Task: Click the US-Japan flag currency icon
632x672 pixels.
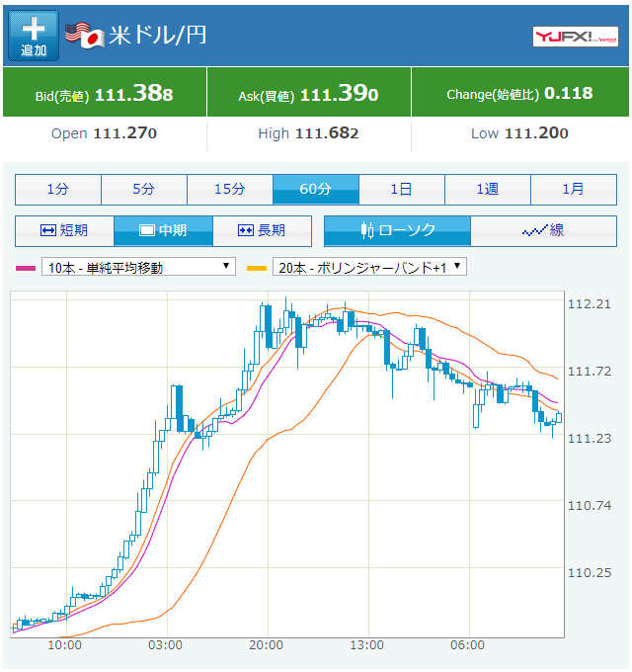Action: pos(85,35)
